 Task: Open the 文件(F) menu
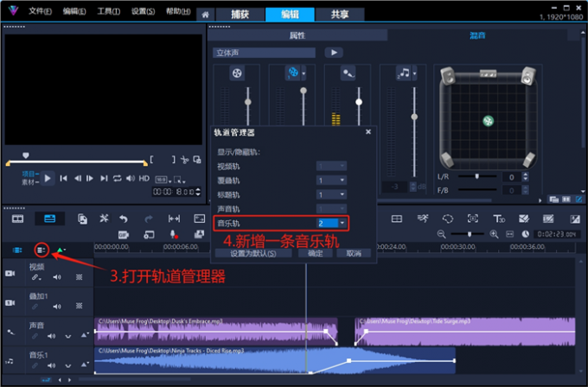pos(40,11)
